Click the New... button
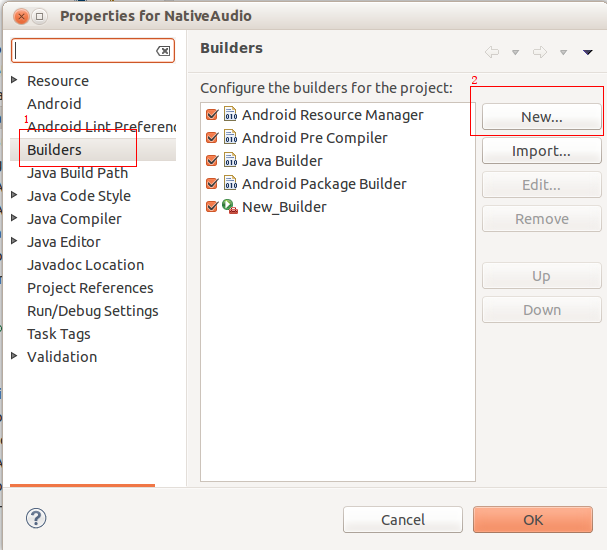The width and height of the screenshot is (607, 550). pyautogui.click(x=542, y=117)
